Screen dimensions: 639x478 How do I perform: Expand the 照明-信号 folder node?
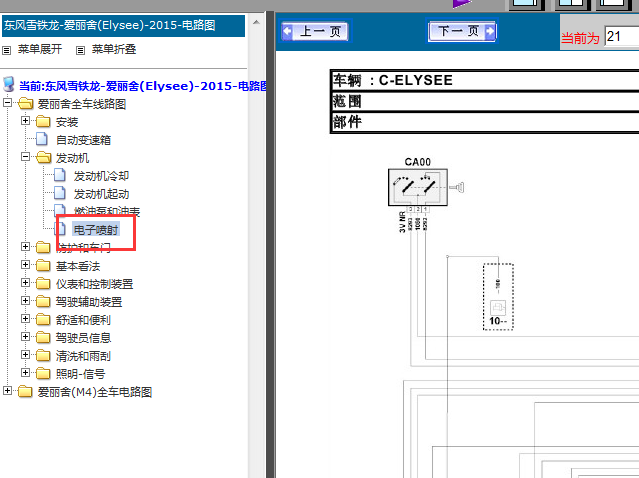(x=25, y=372)
